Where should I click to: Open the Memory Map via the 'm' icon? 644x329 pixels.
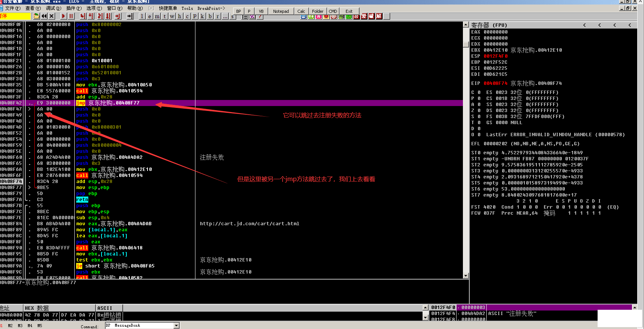157,16
